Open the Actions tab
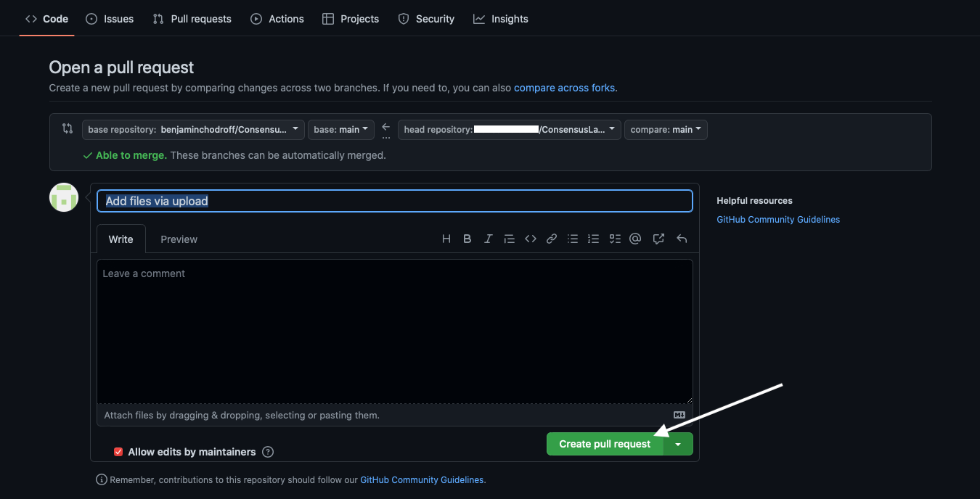This screenshot has height=499, width=980. tap(277, 19)
